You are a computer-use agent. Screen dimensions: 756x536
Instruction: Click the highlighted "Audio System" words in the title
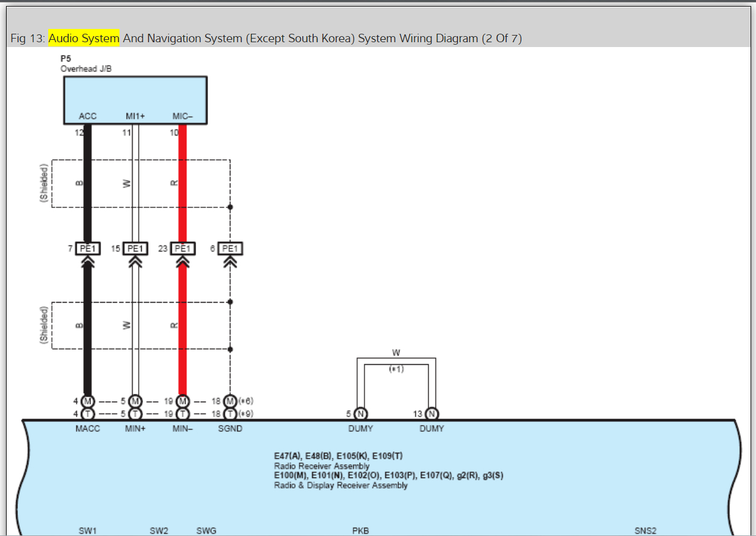84,39
